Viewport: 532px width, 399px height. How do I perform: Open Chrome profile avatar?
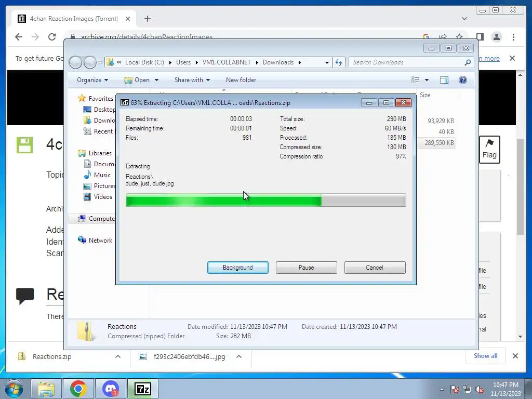pyautogui.click(x=496, y=37)
